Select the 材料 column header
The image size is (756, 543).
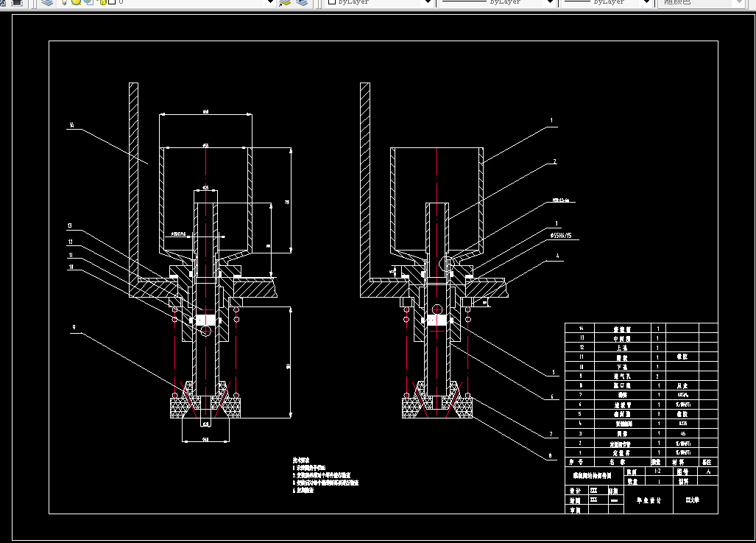(679, 462)
